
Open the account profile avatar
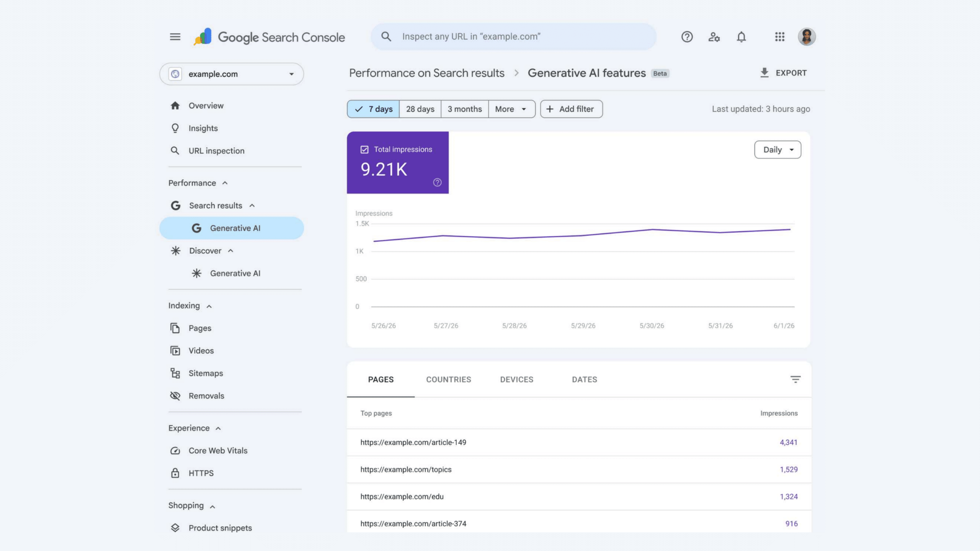807,37
